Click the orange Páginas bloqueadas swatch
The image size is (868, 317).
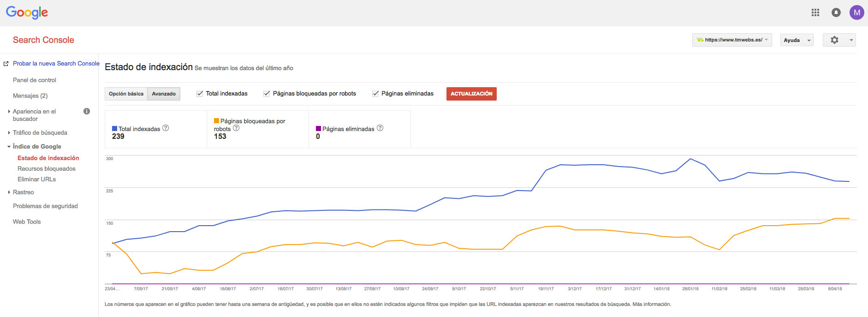click(216, 121)
